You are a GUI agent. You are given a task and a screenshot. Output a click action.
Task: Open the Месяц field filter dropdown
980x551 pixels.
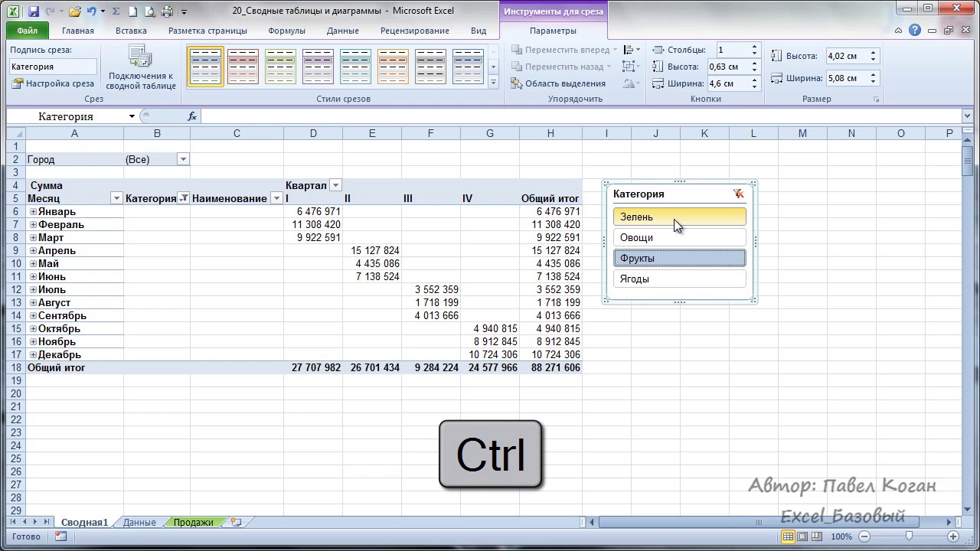[116, 198]
